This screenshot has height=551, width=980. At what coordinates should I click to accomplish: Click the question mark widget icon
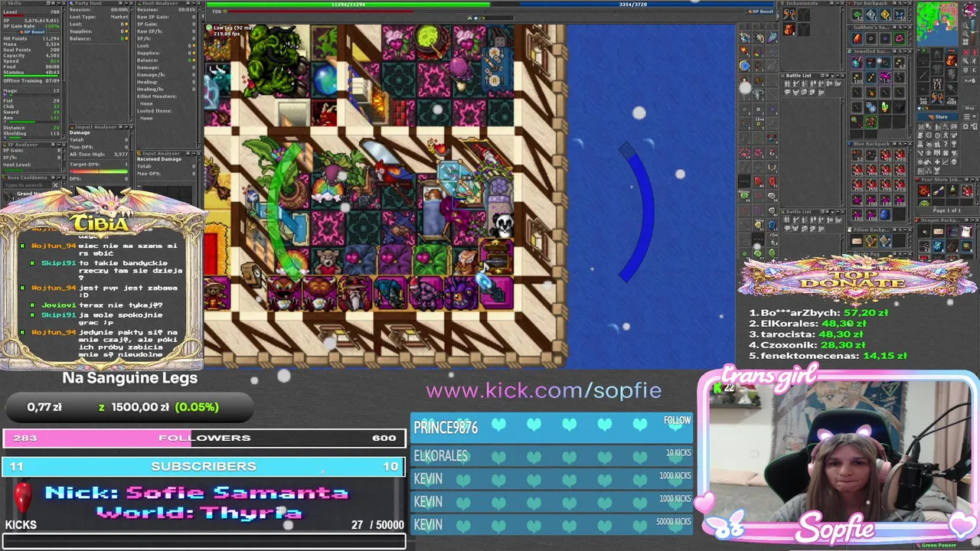pyautogui.click(x=946, y=144)
